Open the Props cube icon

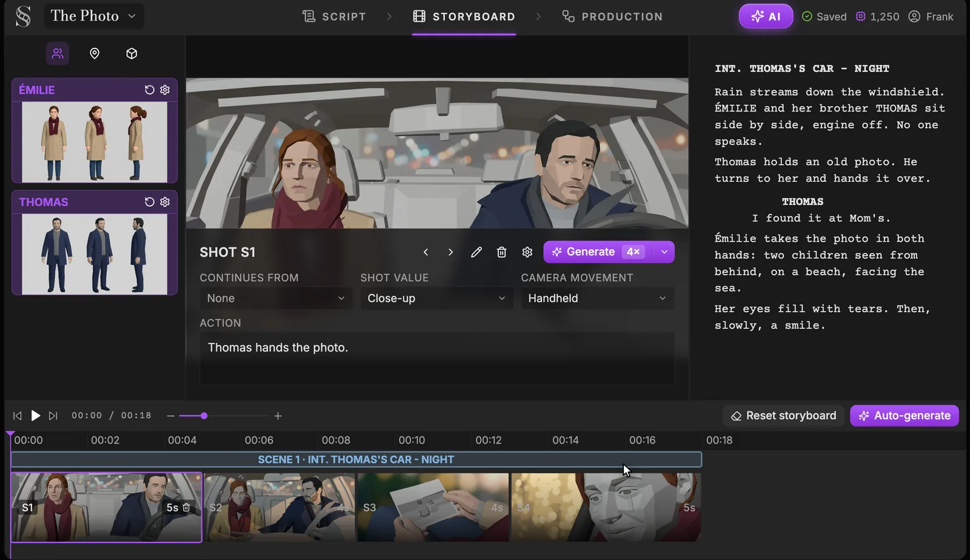click(132, 53)
